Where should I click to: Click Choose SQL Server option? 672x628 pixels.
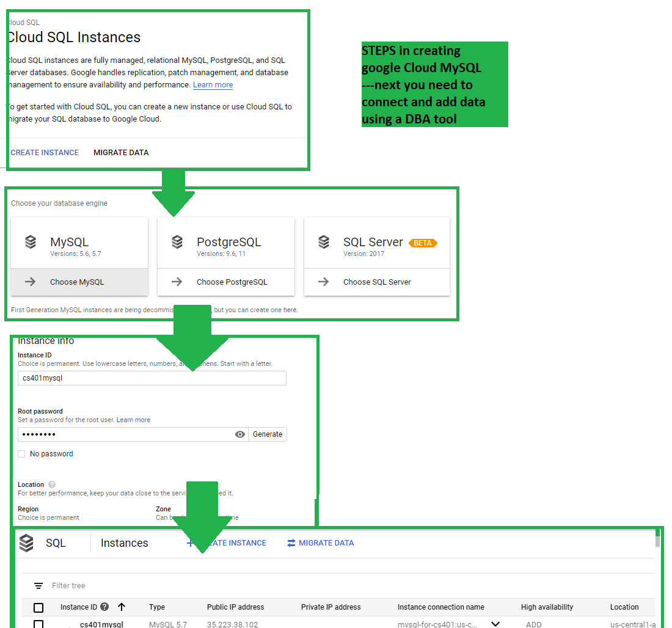376,282
